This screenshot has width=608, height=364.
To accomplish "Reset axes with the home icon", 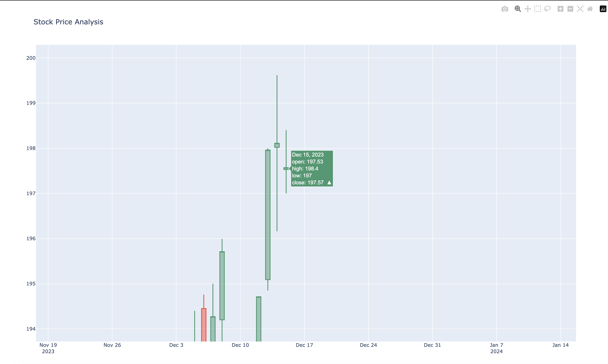I will pyautogui.click(x=590, y=9).
